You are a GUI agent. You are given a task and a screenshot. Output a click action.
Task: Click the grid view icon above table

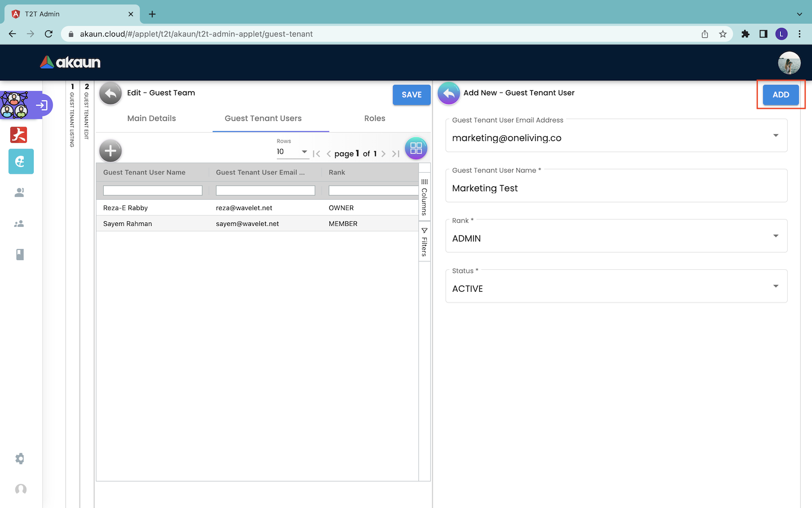coord(416,148)
